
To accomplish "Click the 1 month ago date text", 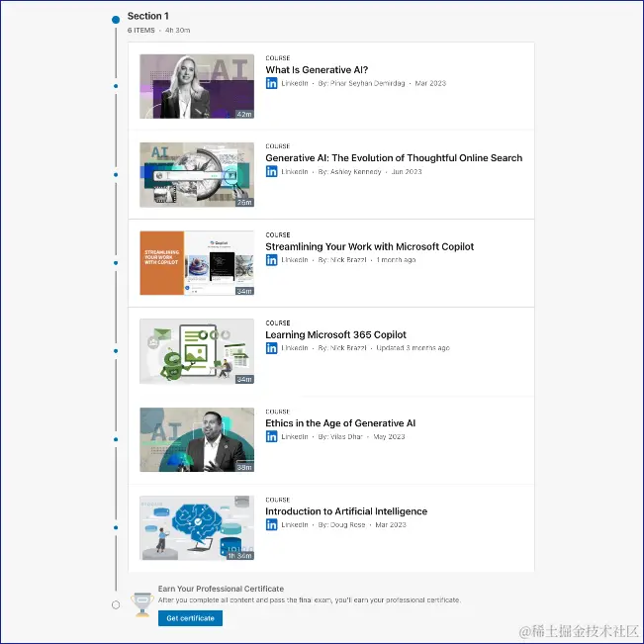I will (396, 260).
